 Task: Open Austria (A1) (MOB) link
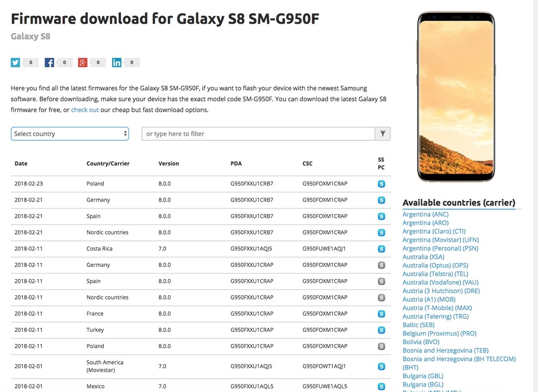coord(429,300)
